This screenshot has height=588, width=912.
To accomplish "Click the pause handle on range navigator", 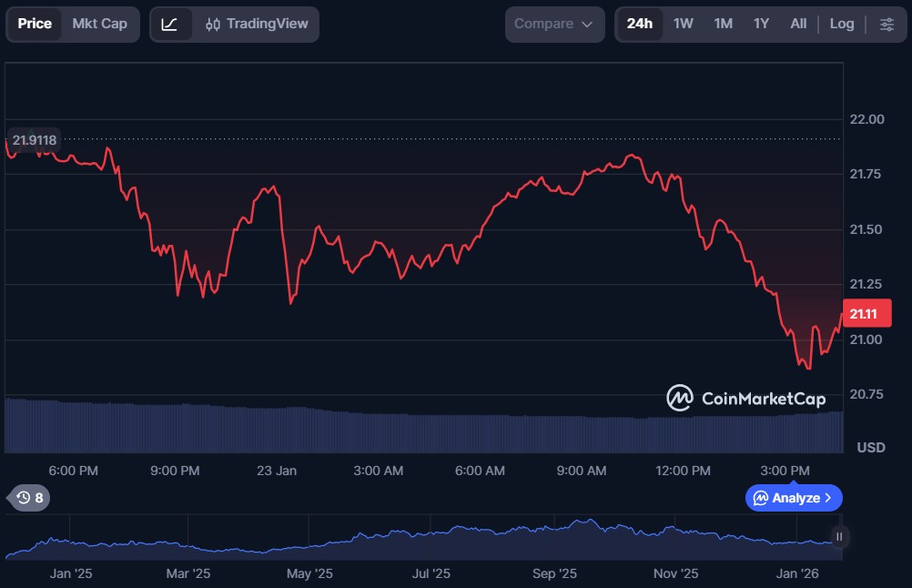I will pyautogui.click(x=839, y=537).
